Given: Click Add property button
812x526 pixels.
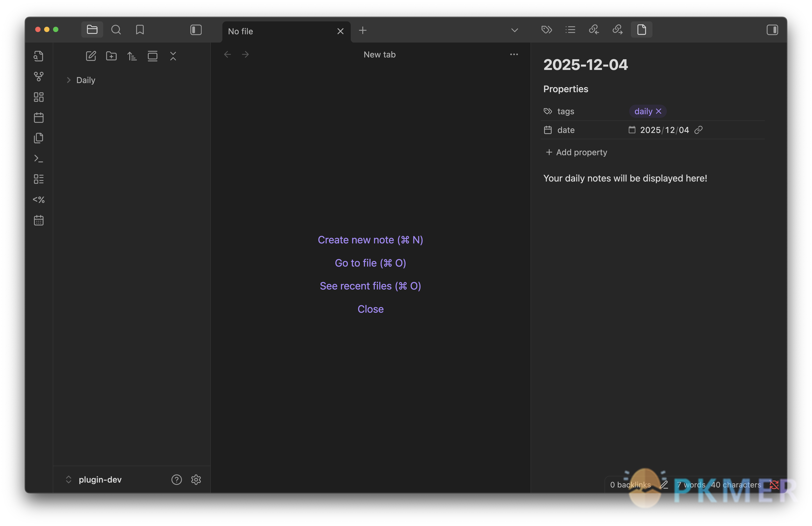Looking at the screenshot, I should [x=576, y=152].
